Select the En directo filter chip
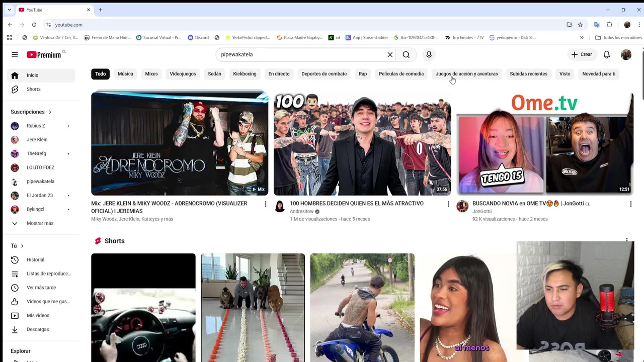 pyautogui.click(x=279, y=74)
